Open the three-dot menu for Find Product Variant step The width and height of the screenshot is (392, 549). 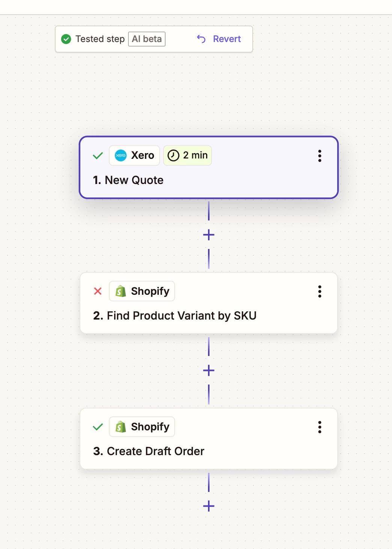[320, 291]
